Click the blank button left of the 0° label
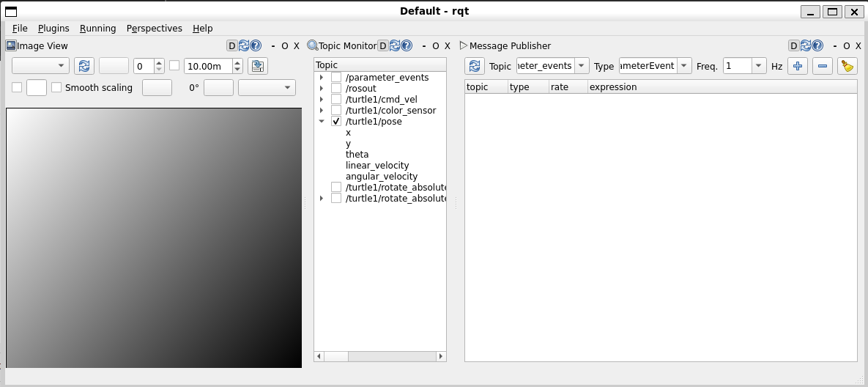The image size is (868, 387). click(x=157, y=87)
